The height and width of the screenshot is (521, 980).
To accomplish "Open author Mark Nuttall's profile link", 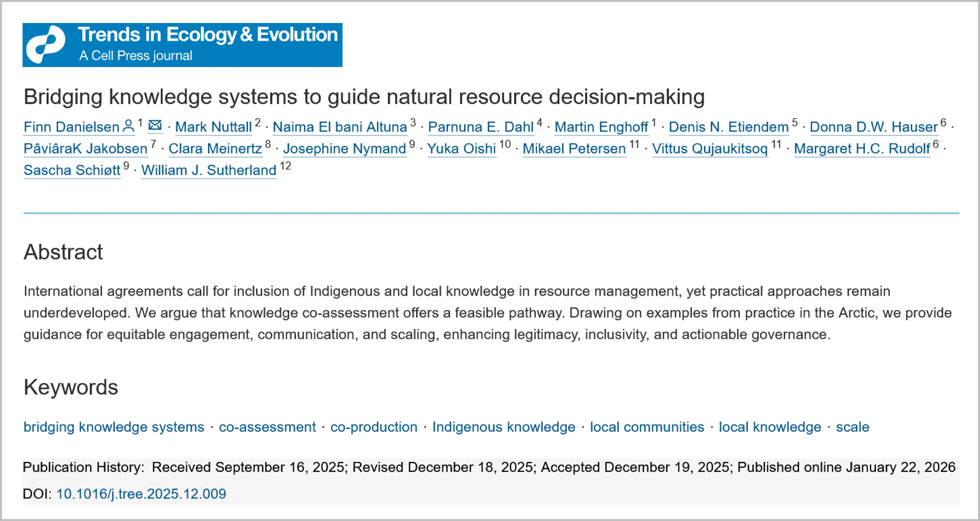I will 213,127.
